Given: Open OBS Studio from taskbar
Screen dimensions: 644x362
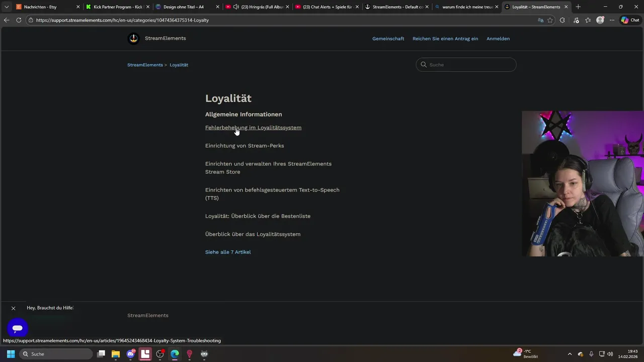Looking at the screenshot, I should pos(160,354).
